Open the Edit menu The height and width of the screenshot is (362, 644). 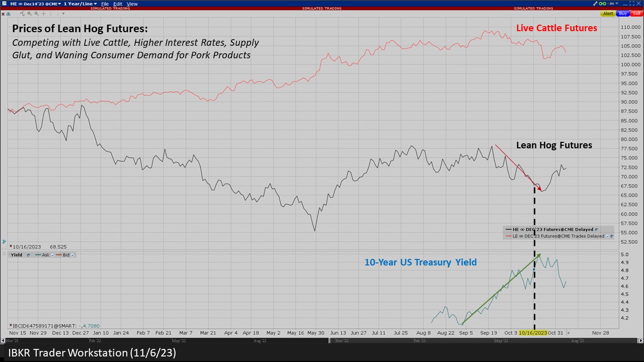118,4
